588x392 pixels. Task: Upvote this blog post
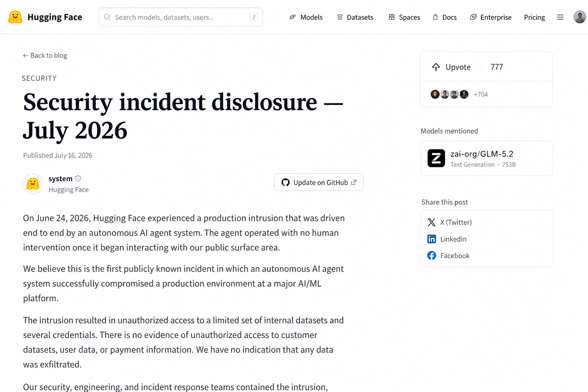(x=451, y=67)
